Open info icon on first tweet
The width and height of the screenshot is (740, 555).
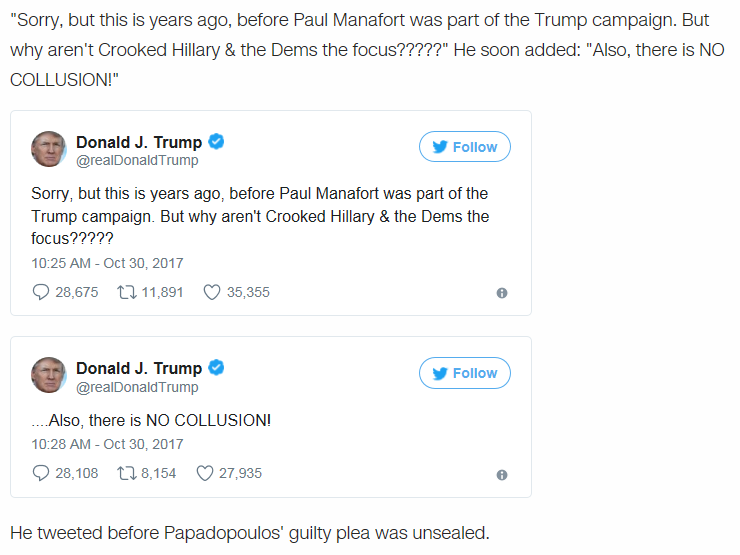502,294
